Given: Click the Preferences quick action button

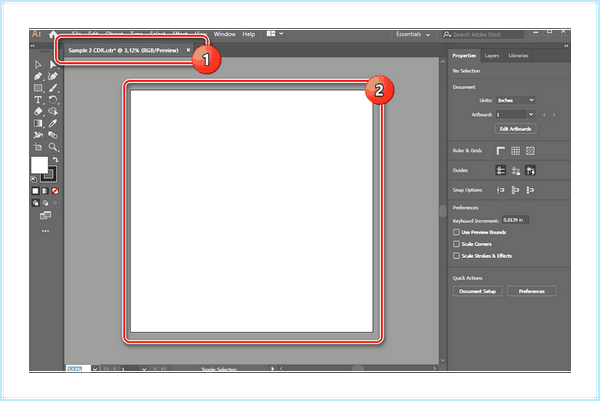Looking at the screenshot, I should [x=532, y=291].
